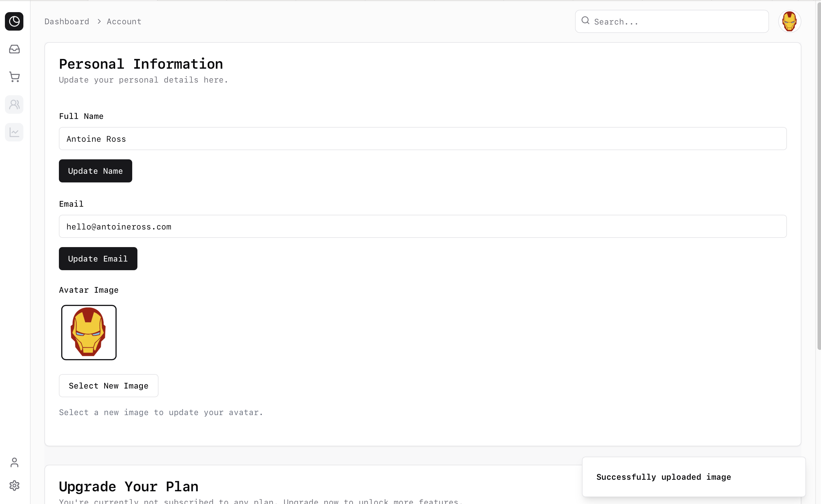Click the Successfully uploaded image toast

click(x=693, y=477)
